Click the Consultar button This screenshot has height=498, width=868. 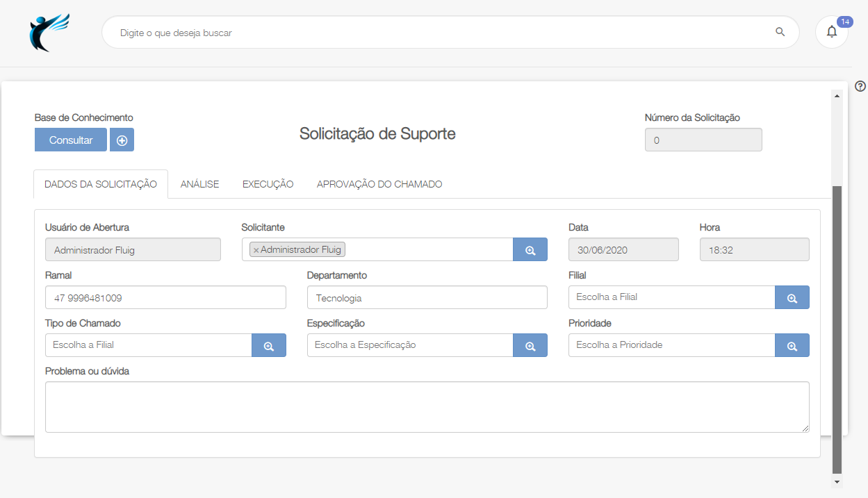[71, 140]
